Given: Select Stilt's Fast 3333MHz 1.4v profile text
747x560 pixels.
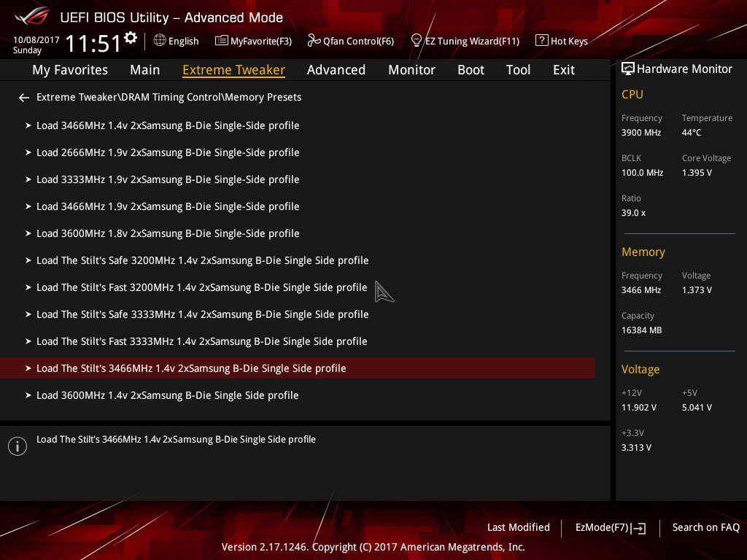Looking at the screenshot, I should pyautogui.click(x=202, y=341).
